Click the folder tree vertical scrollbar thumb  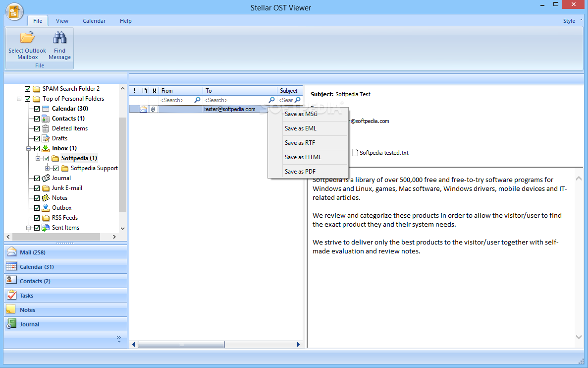pos(122,165)
